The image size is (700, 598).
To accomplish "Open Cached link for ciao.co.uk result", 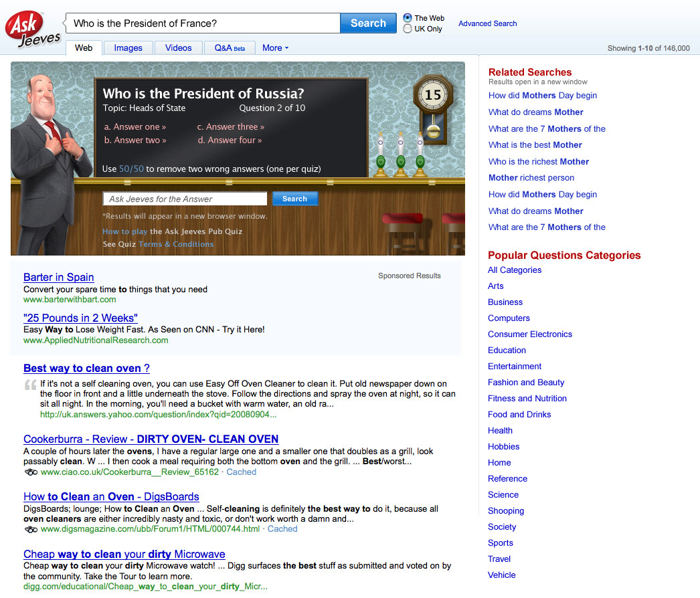I will (x=241, y=472).
